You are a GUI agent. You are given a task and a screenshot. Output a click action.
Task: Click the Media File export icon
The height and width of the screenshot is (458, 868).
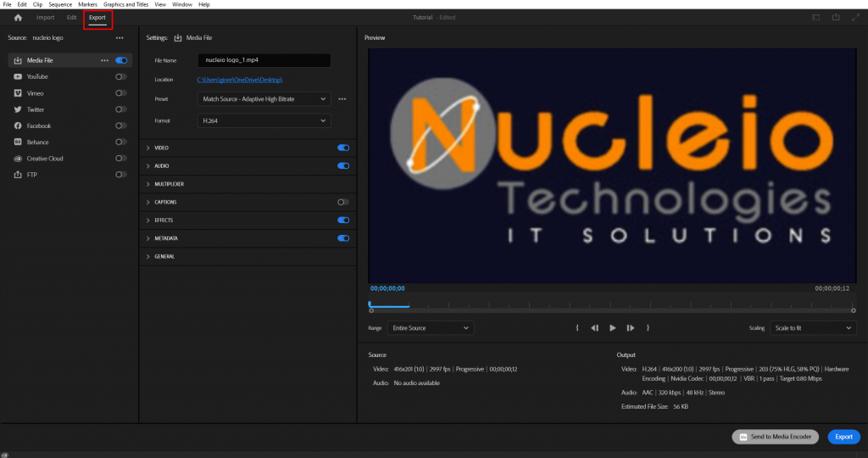pyautogui.click(x=18, y=60)
